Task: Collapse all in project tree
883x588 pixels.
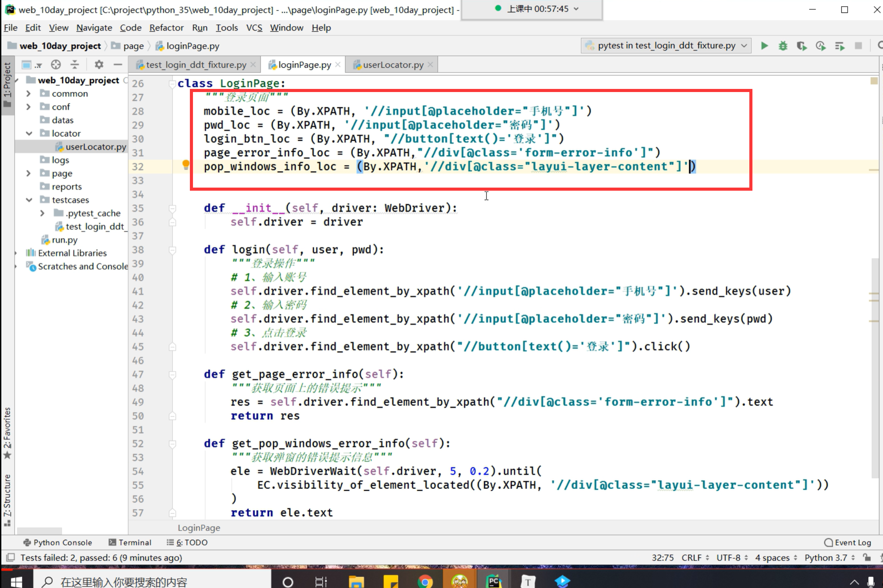Action: pyautogui.click(x=75, y=65)
